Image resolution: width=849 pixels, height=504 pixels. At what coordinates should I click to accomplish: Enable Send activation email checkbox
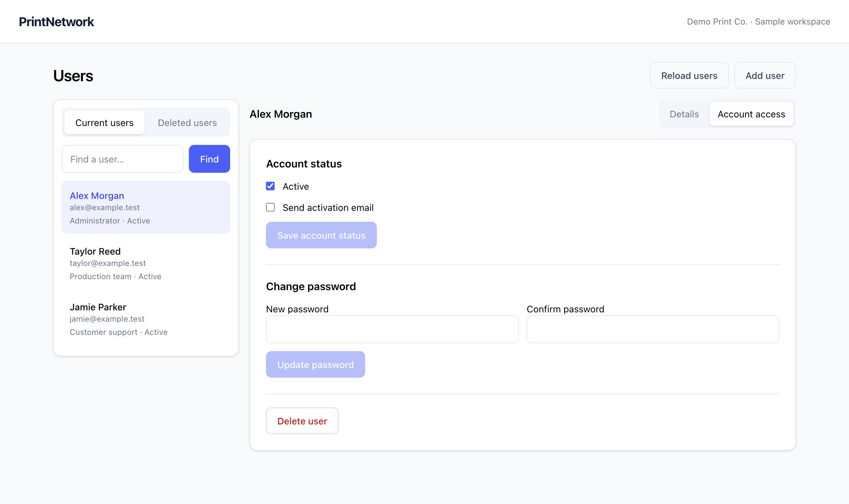pyautogui.click(x=270, y=207)
